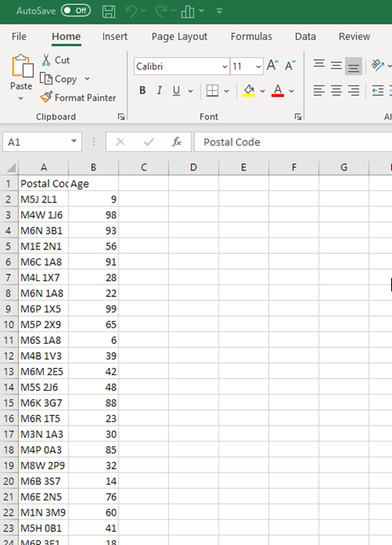Open the File tab
This screenshot has height=545, width=392.
[19, 36]
